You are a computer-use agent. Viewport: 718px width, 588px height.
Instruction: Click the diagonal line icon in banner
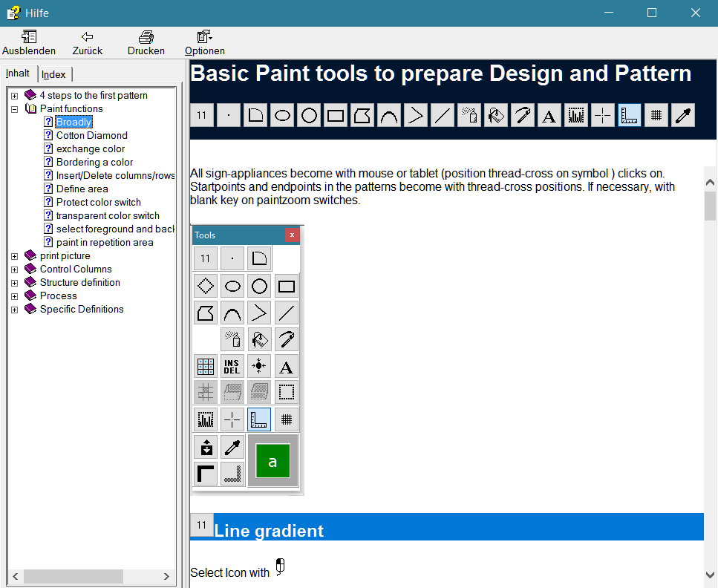tap(443, 115)
